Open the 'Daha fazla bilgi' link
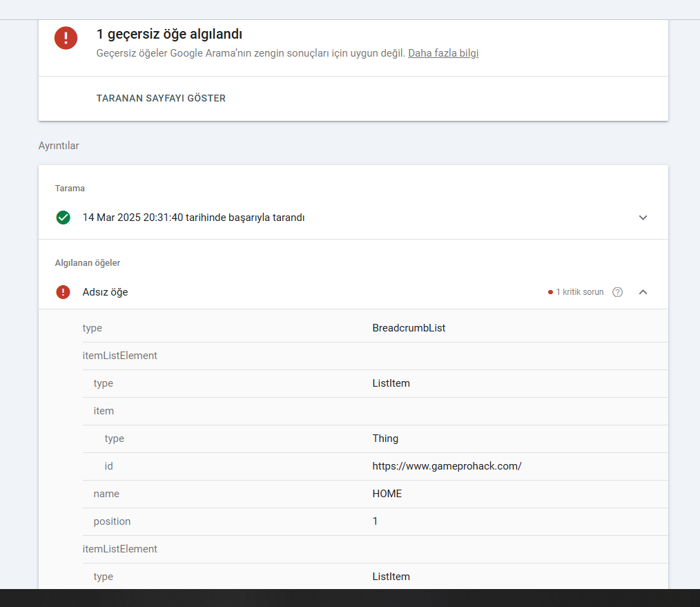This screenshot has width=700, height=607. pyautogui.click(x=443, y=53)
